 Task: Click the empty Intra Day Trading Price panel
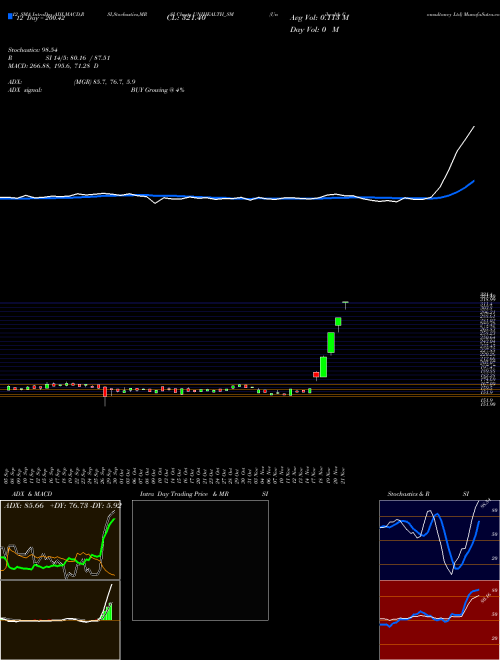(200, 560)
